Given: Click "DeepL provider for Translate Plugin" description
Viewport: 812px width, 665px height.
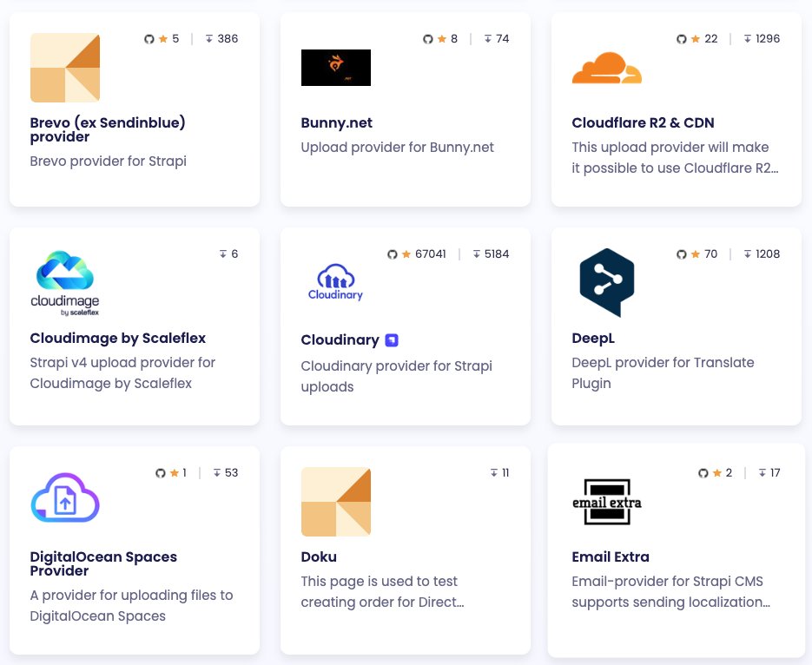Looking at the screenshot, I should click(663, 372).
